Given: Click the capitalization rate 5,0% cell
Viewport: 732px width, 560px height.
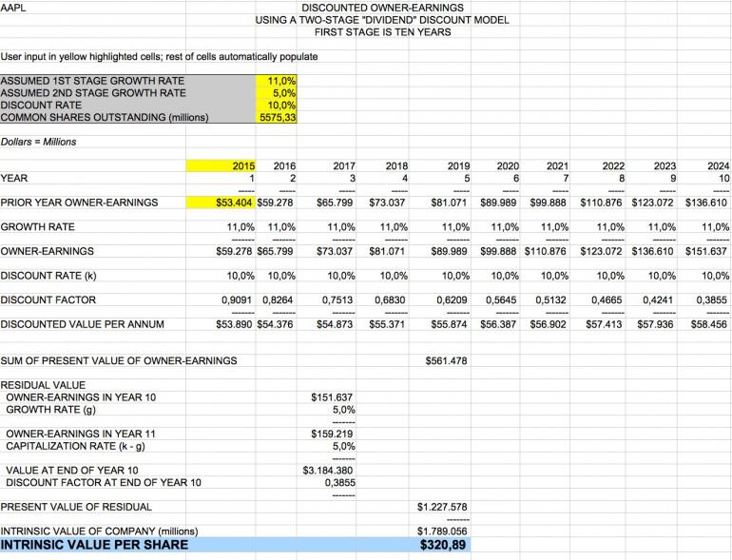Looking at the screenshot, I should point(343,446).
